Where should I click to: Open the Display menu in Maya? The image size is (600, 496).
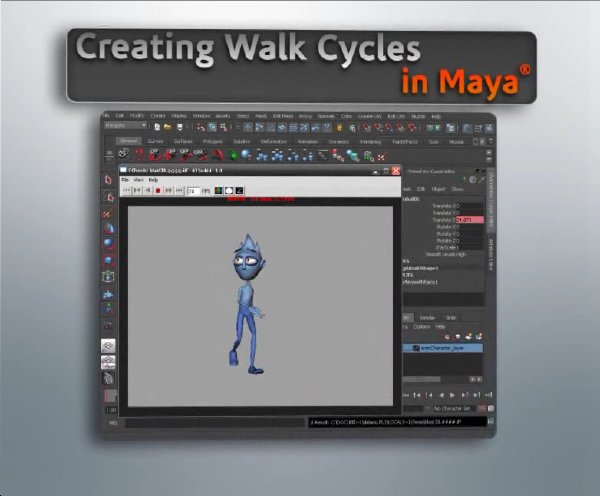click(x=179, y=116)
